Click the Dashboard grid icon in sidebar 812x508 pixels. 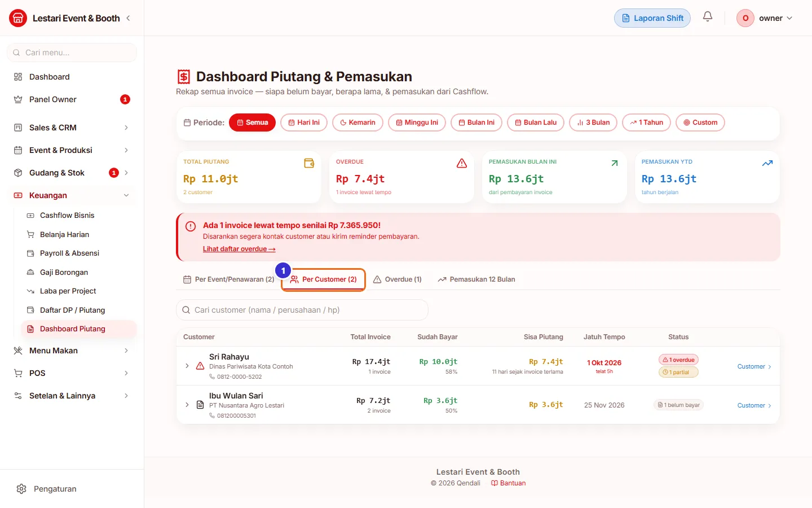pos(18,77)
